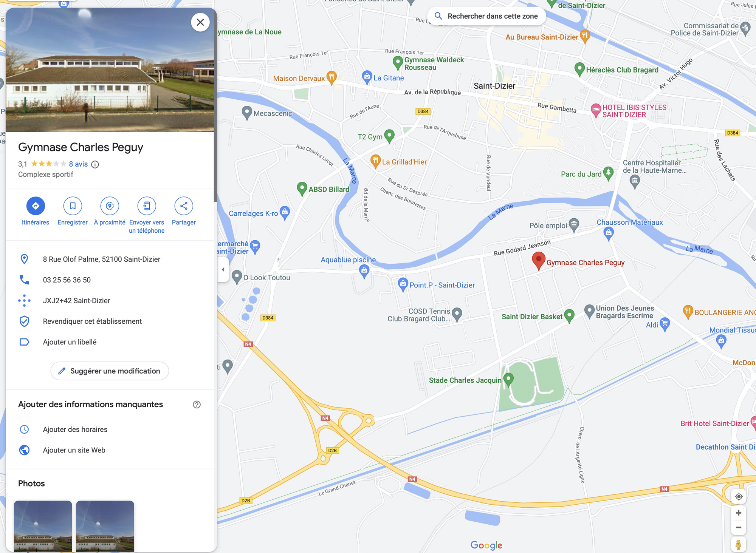The height and width of the screenshot is (553, 756).
Task: Send place to phone icon
Action: tap(147, 206)
